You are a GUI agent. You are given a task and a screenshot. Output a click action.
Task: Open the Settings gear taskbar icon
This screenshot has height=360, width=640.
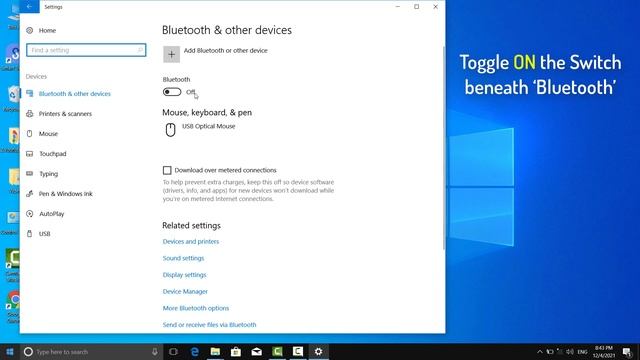pos(318,351)
